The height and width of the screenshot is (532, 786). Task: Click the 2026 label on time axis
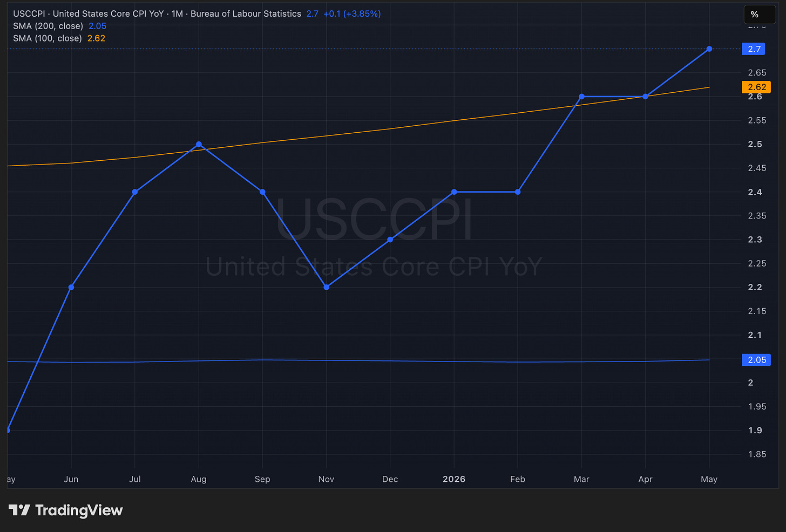point(454,479)
